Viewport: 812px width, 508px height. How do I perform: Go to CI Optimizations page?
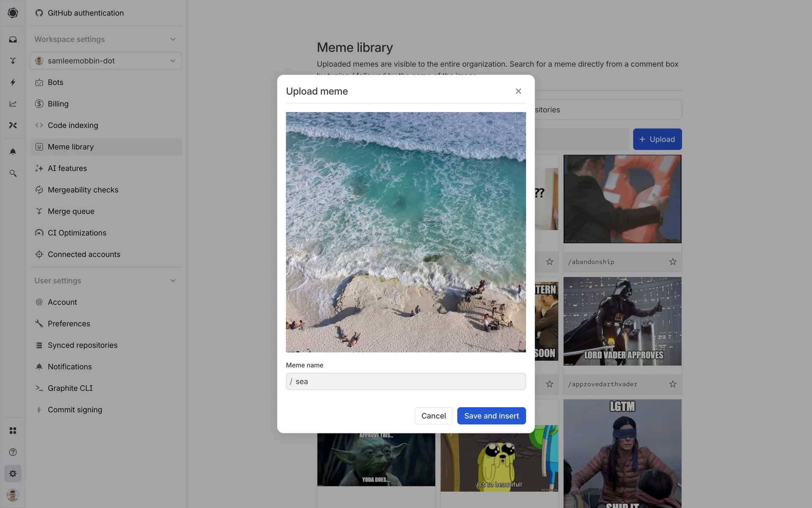(77, 233)
